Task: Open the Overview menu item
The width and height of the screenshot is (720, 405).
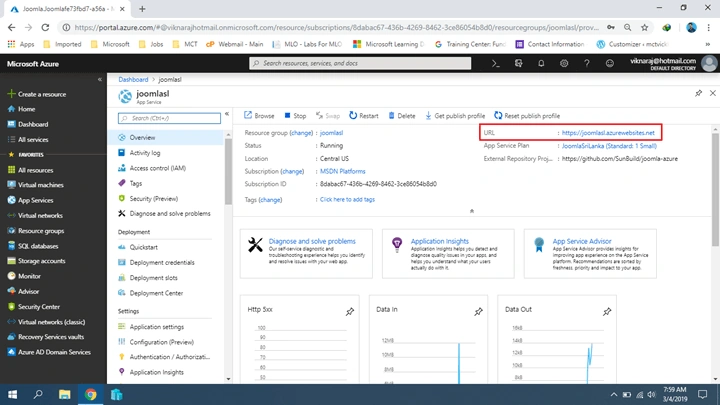Action: [x=166, y=137]
